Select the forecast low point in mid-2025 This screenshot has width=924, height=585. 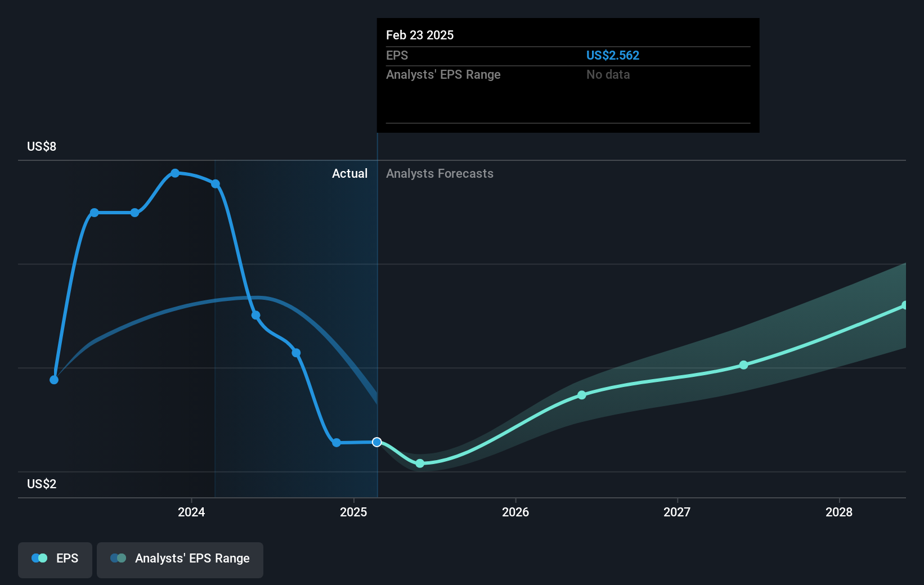click(x=420, y=463)
